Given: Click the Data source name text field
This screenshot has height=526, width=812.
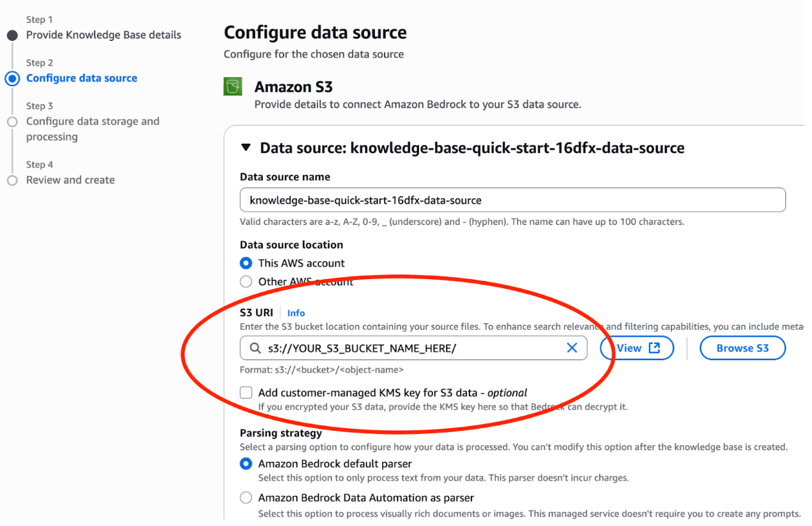Looking at the screenshot, I should 512,200.
